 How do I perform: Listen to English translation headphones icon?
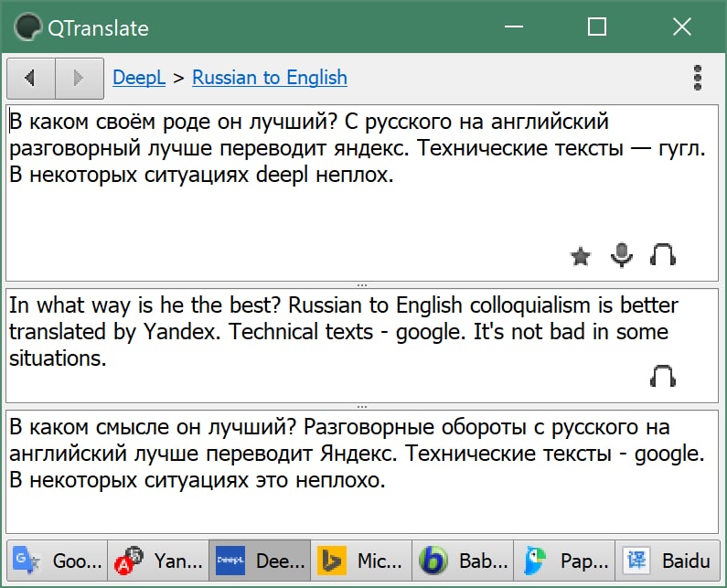tap(663, 376)
